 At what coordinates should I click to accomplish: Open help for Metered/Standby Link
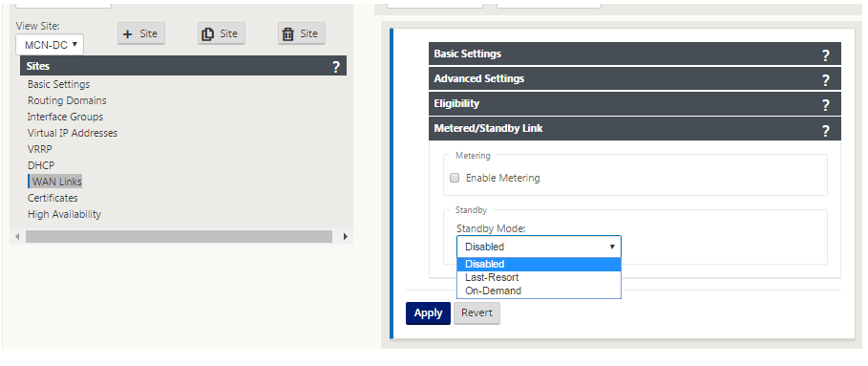click(825, 131)
